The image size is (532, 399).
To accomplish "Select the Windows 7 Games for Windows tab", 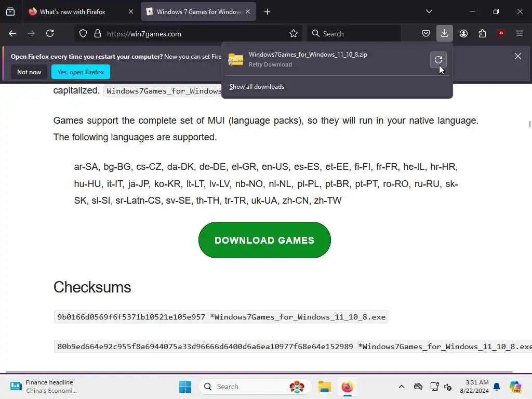I will point(198,11).
